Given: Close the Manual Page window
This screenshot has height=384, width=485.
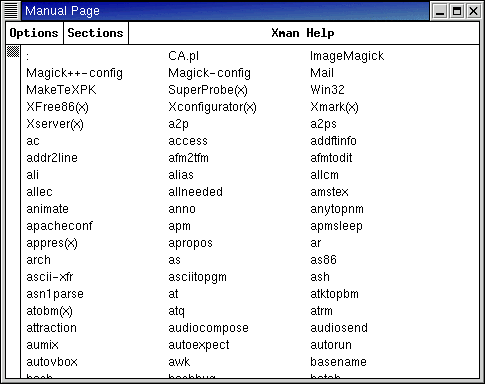Looking at the screenshot, I should pos(473,11).
